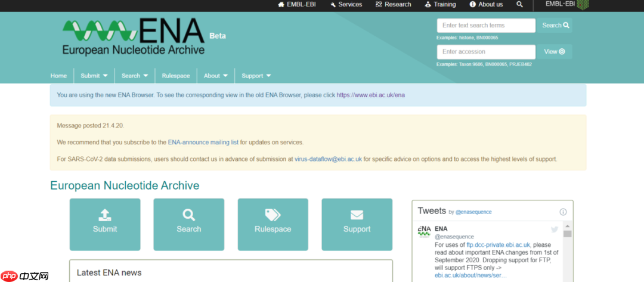Expand the About dropdown menu
644x282 pixels.
coord(216,76)
